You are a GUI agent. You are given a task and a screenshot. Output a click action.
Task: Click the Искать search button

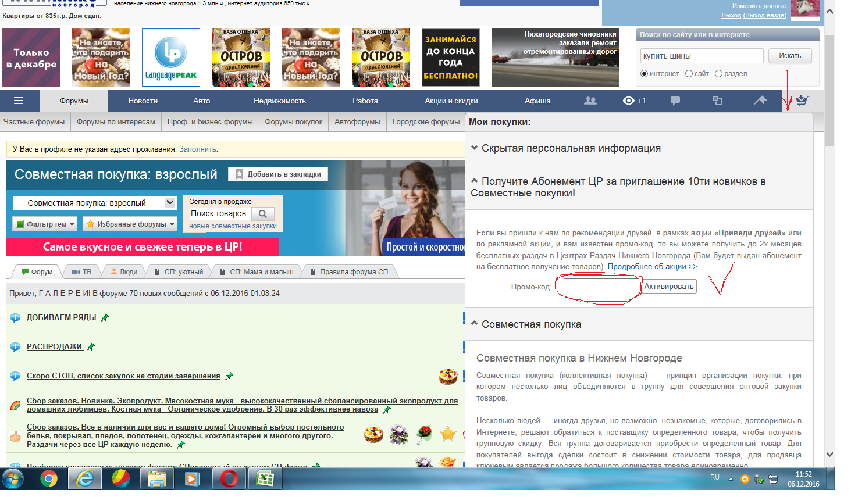[790, 56]
